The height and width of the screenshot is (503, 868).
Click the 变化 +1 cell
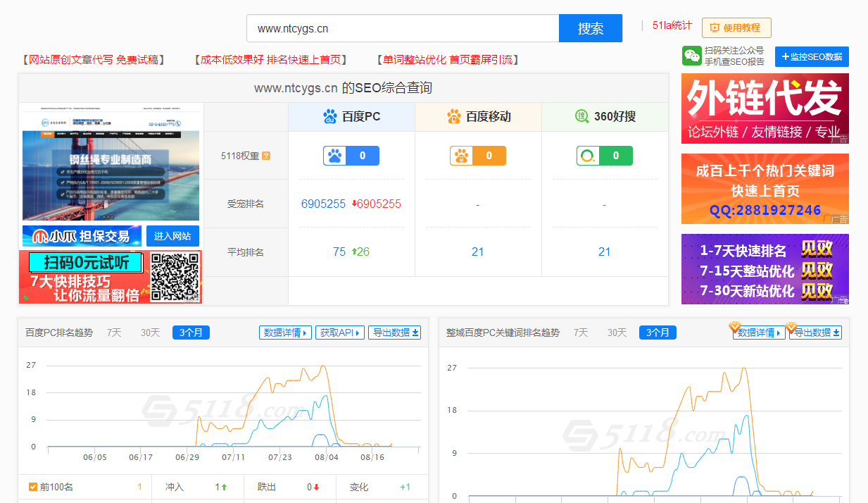pyautogui.click(x=381, y=487)
